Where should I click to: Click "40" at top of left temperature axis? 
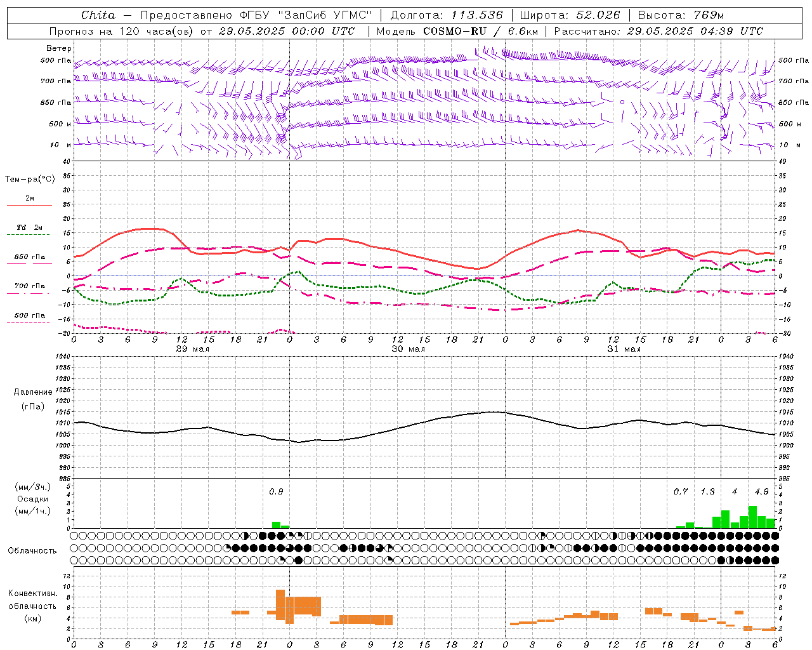click(66, 161)
